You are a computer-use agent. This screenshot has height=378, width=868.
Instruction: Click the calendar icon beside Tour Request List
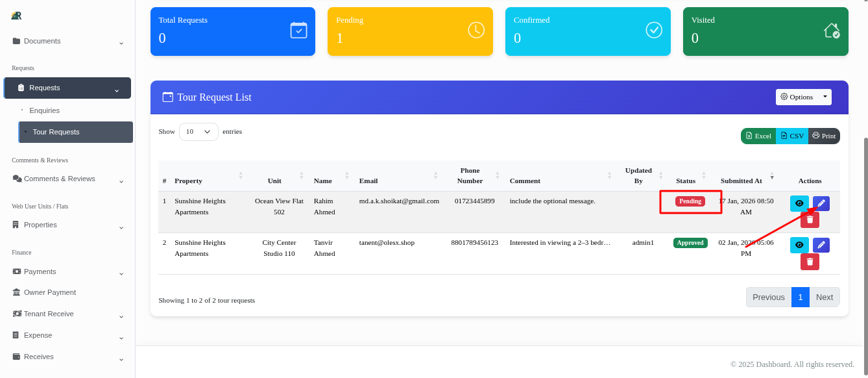[167, 96]
